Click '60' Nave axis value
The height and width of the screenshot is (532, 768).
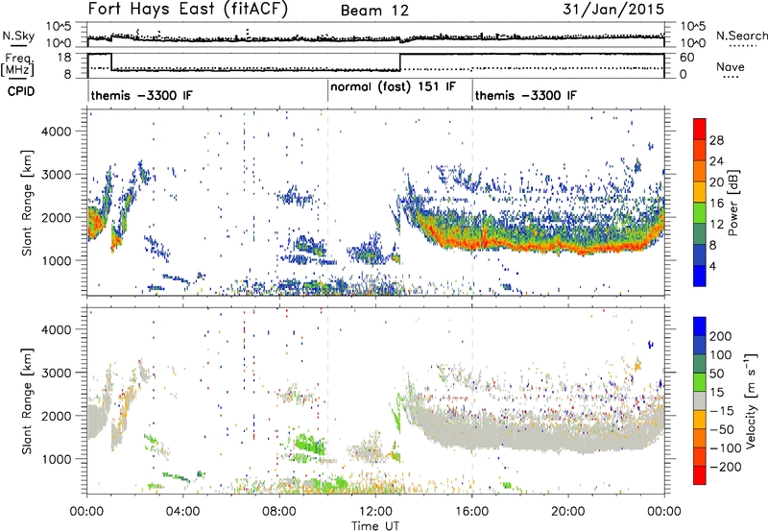[686, 58]
